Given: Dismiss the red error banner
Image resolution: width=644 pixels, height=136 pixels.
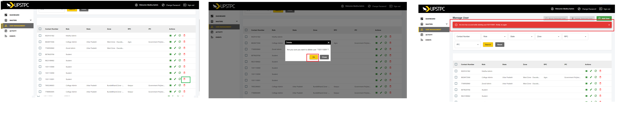Looking at the screenshot, I should pyautogui.click(x=609, y=25).
